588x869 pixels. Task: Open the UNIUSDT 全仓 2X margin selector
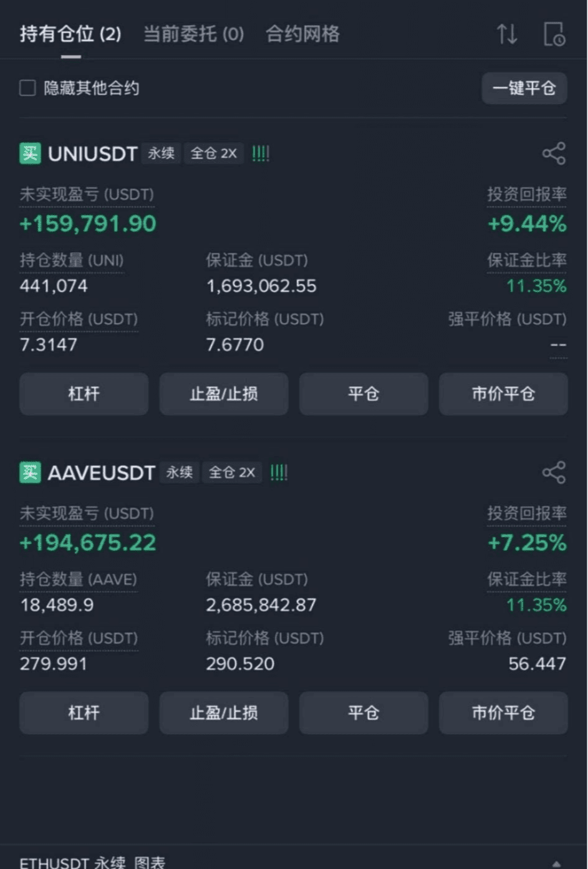tap(213, 153)
